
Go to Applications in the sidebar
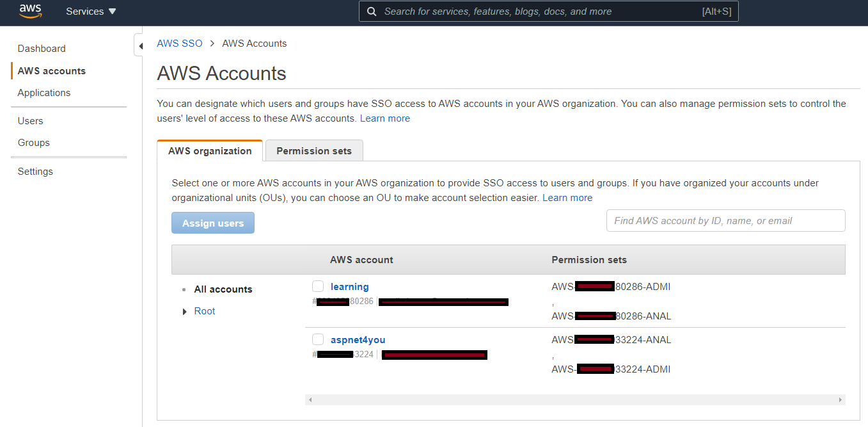click(44, 93)
